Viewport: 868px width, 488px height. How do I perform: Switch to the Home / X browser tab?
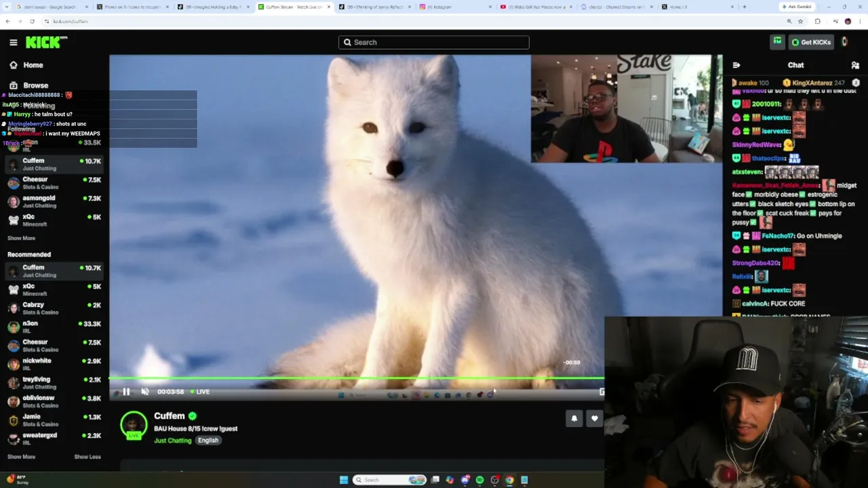coord(698,7)
